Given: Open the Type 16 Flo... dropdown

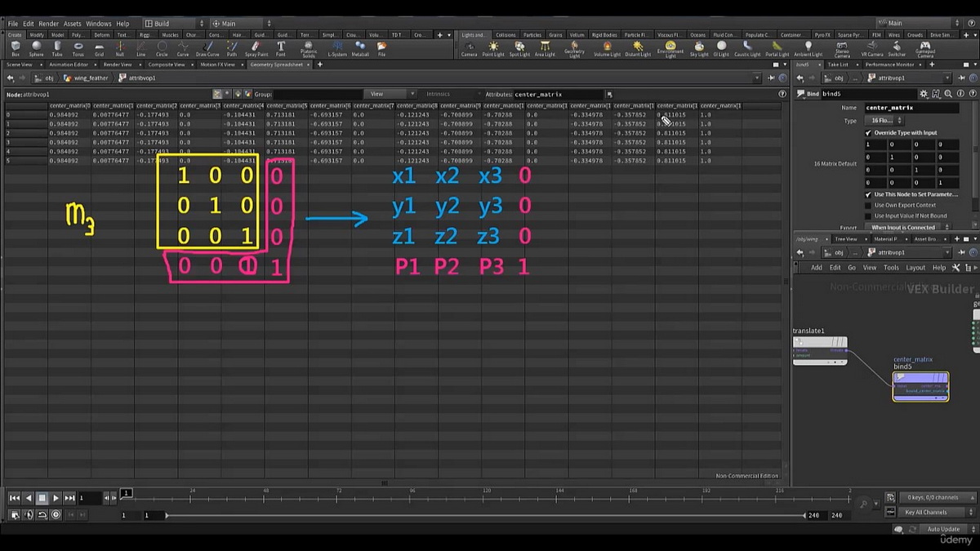Looking at the screenshot, I should click(x=886, y=120).
